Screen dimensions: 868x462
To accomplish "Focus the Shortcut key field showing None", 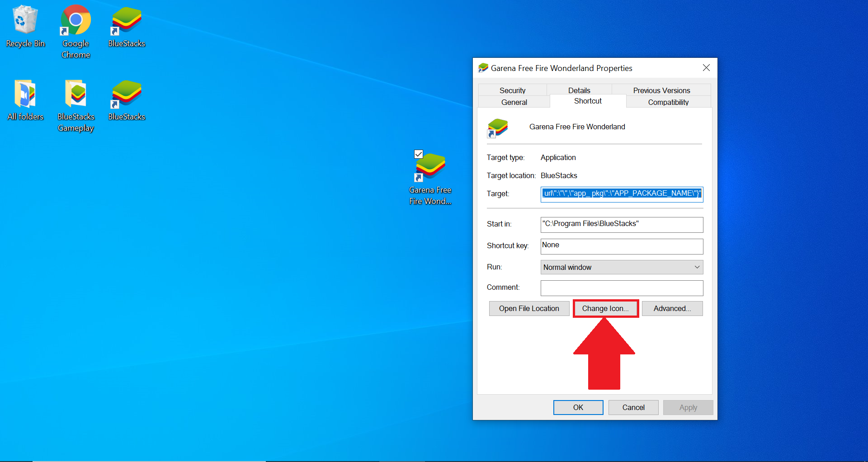I will coord(622,246).
